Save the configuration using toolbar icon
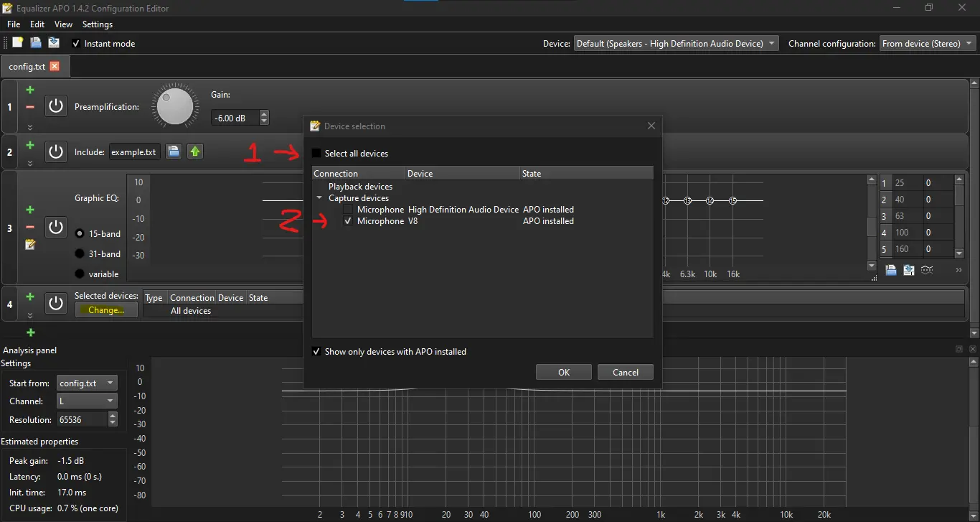 53,43
